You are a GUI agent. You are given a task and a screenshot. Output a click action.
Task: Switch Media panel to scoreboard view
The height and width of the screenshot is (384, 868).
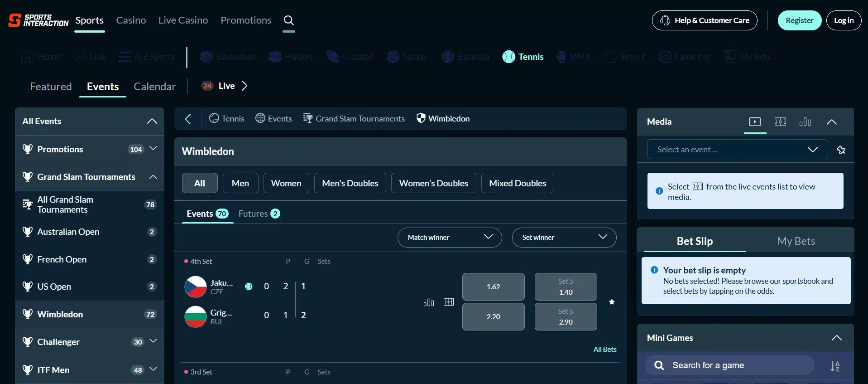(x=780, y=122)
